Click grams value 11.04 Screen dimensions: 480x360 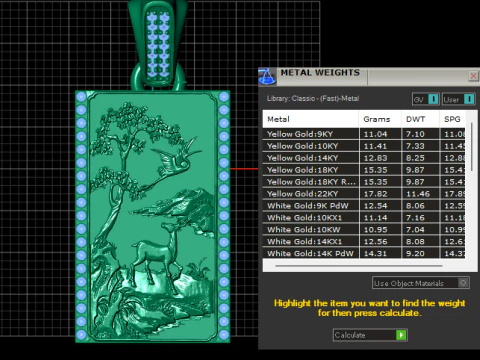(x=375, y=134)
